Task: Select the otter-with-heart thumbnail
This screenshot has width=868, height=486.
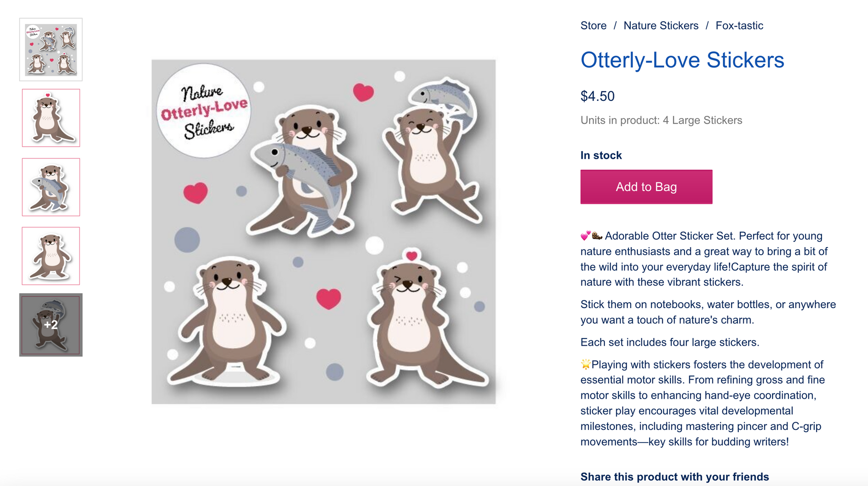Action: [51, 118]
